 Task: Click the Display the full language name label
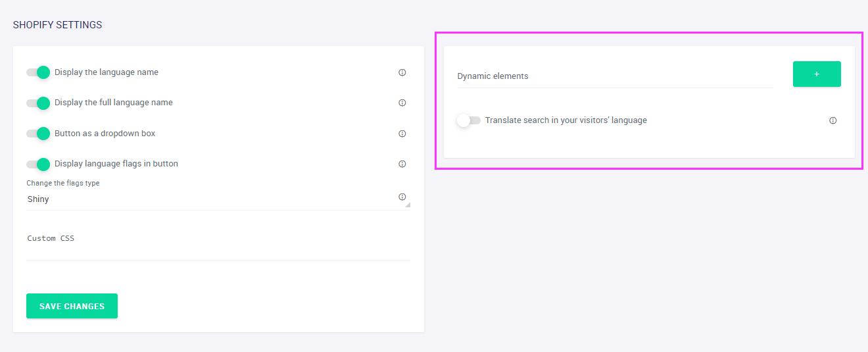coord(114,103)
